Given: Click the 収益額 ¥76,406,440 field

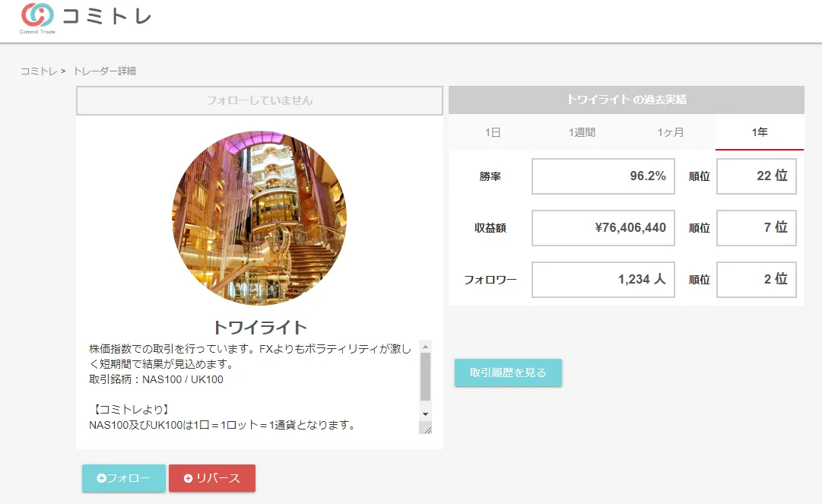Looking at the screenshot, I should pos(603,228).
